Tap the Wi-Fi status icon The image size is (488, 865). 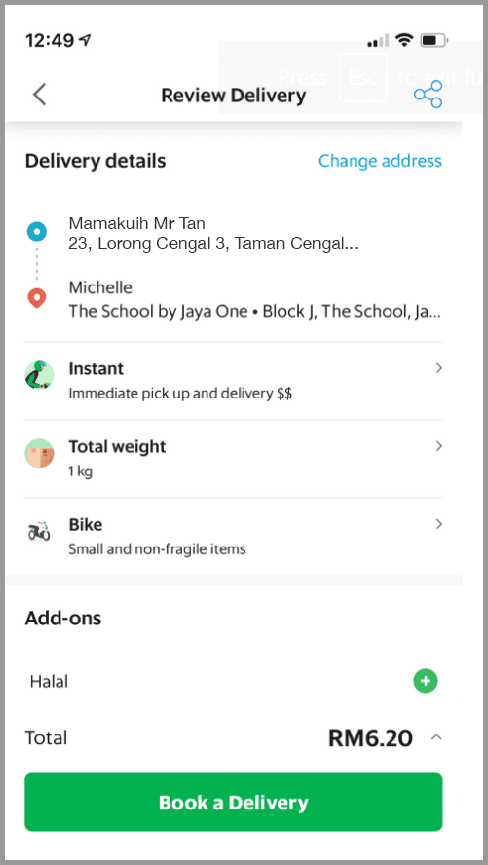(405, 40)
